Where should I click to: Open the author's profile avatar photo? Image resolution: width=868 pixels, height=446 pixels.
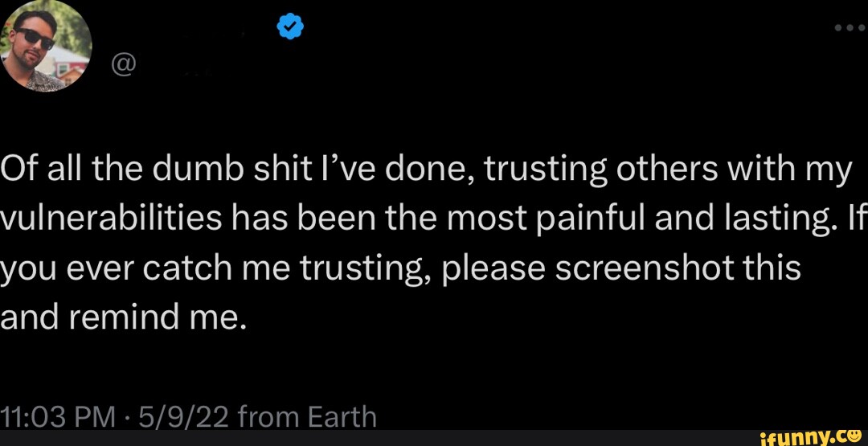[x=47, y=47]
